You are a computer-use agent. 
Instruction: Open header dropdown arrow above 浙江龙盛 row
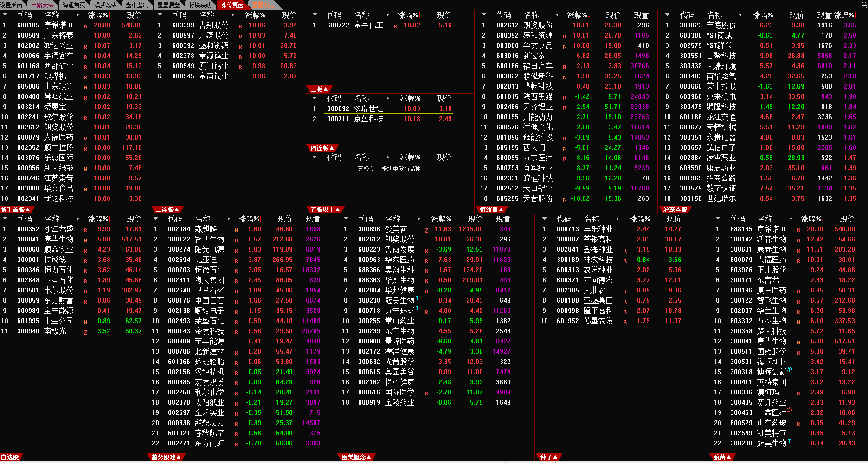[5, 219]
